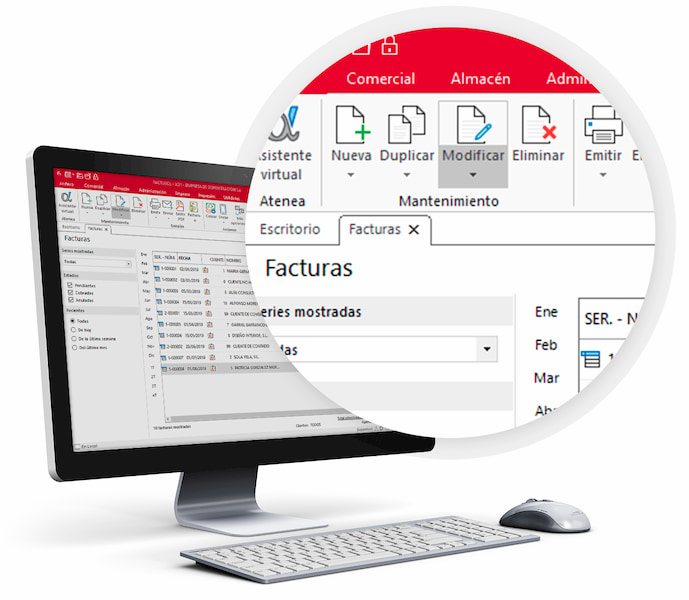Click the Eliminar icon in magnified ribbon

click(538, 126)
